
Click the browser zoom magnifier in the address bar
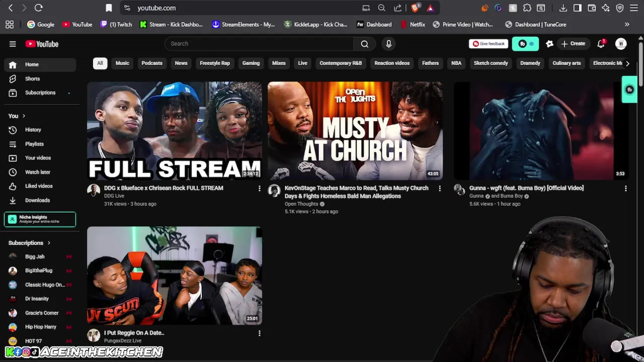click(x=382, y=8)
